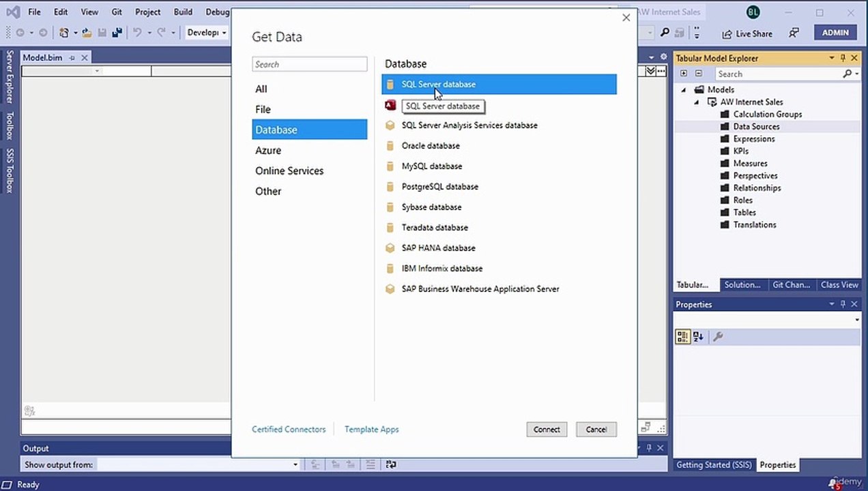Image resolution: width=868 pixels, height=491 pixels.
Task: Switch to Solution Explorer tab
Action: coord(742,285)
